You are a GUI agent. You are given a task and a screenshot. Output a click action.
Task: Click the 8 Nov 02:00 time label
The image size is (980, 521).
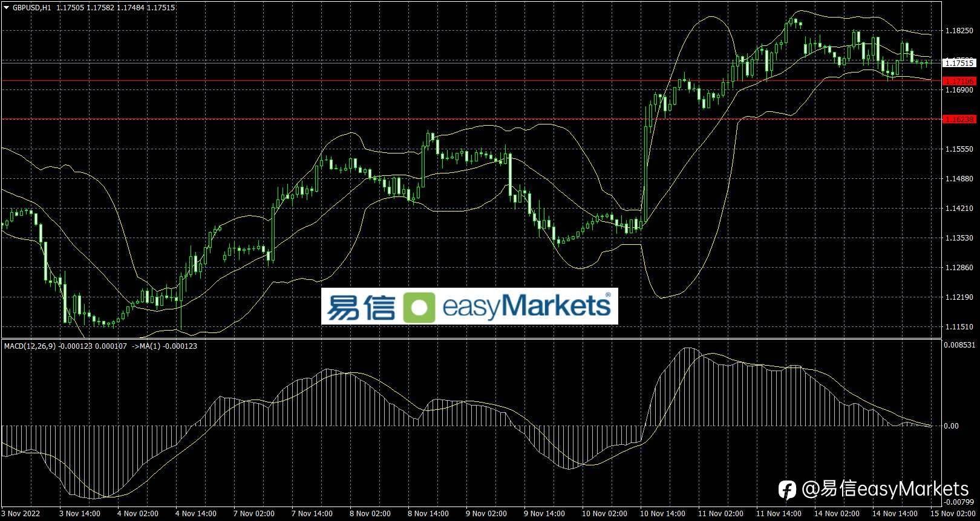pyautogui.click(x=370, y=514)
